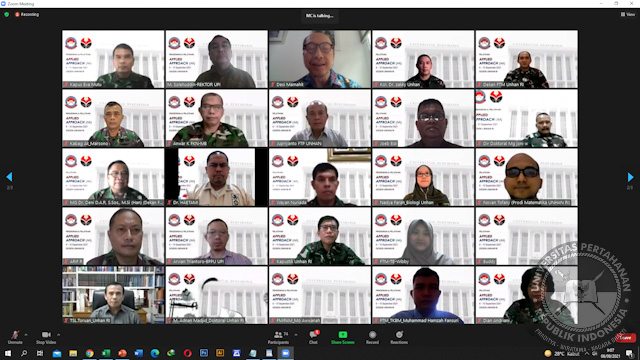Open Illustrator from the taskbar
This screenshot has height=360, width=640.
[x=220, y=353]
